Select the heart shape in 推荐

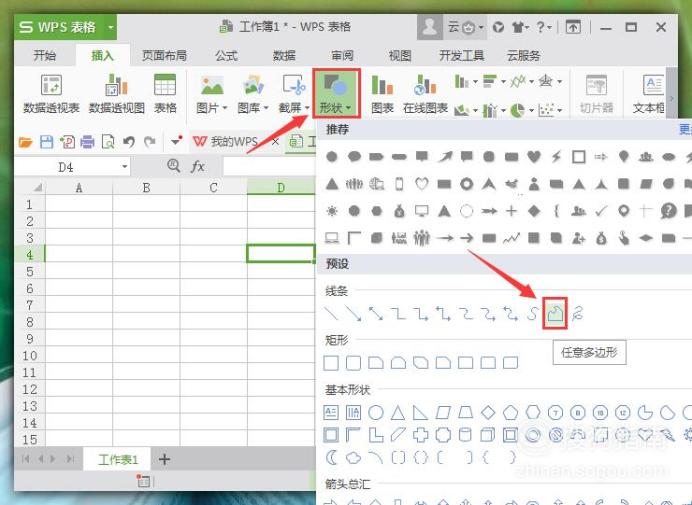pyautogui.click(x=534, y=156)
